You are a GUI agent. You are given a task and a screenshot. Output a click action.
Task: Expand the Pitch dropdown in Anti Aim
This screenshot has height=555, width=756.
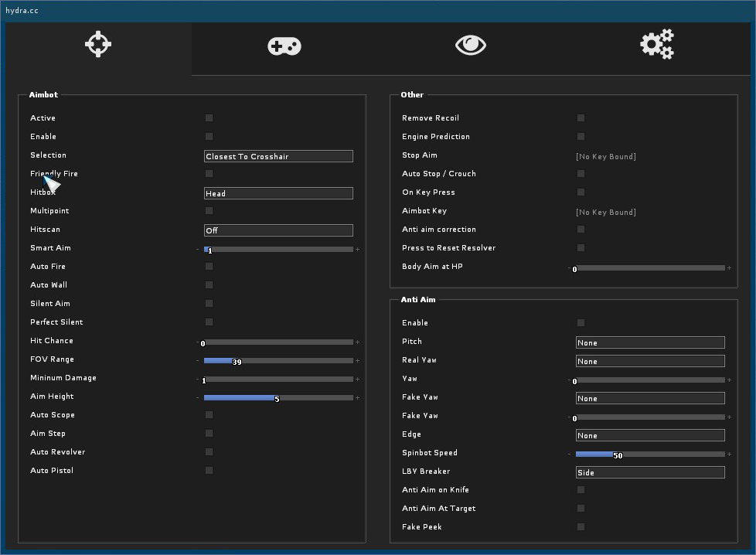[650, 342]
